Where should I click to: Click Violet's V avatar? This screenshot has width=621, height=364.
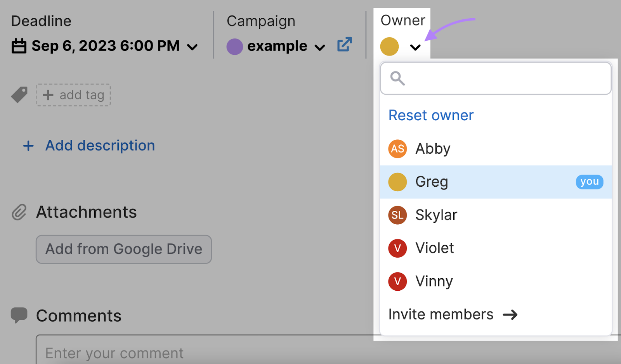pyautogui.click(x=397, y=248)
